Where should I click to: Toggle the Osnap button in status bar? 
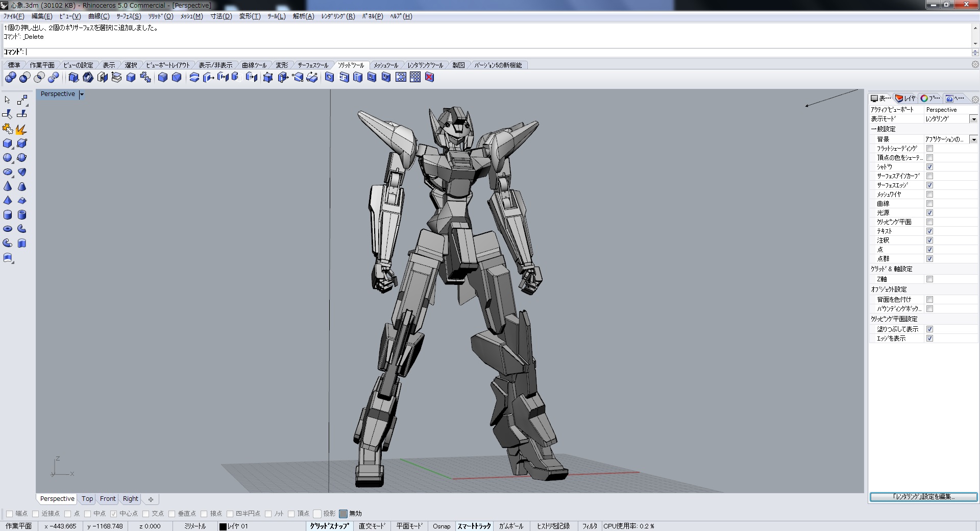pos(442,526)
